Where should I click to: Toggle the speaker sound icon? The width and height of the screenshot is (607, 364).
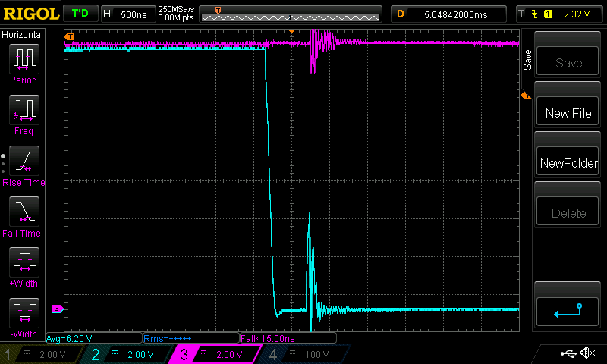[587, 353]
